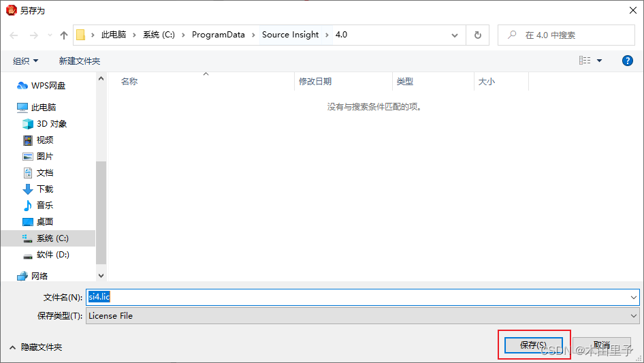Open the file name dropdown arrow

633,297
